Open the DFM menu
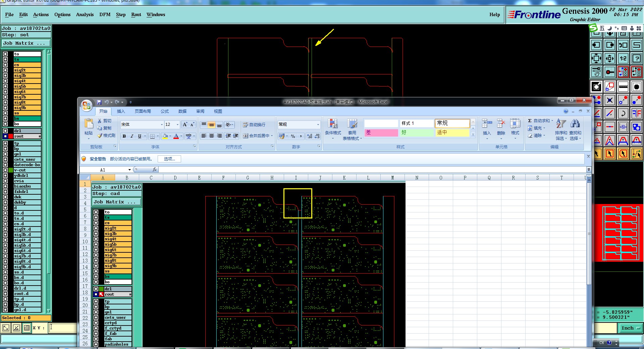644x349 pixels. click(x=105, y=14)
